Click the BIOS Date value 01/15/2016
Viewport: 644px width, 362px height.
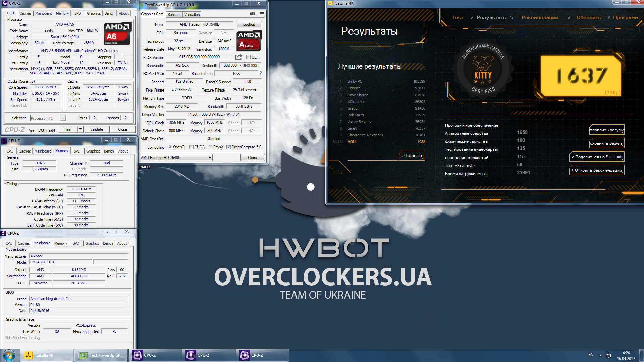[x=79, y=311]
